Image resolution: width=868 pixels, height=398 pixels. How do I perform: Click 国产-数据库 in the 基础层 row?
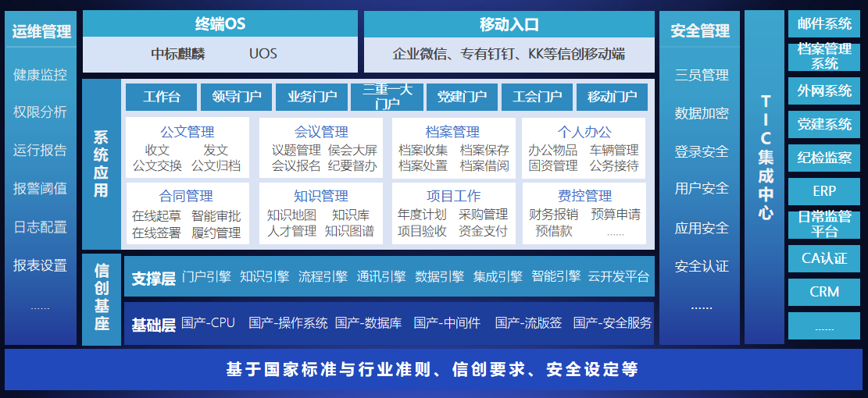coord(368,323)
